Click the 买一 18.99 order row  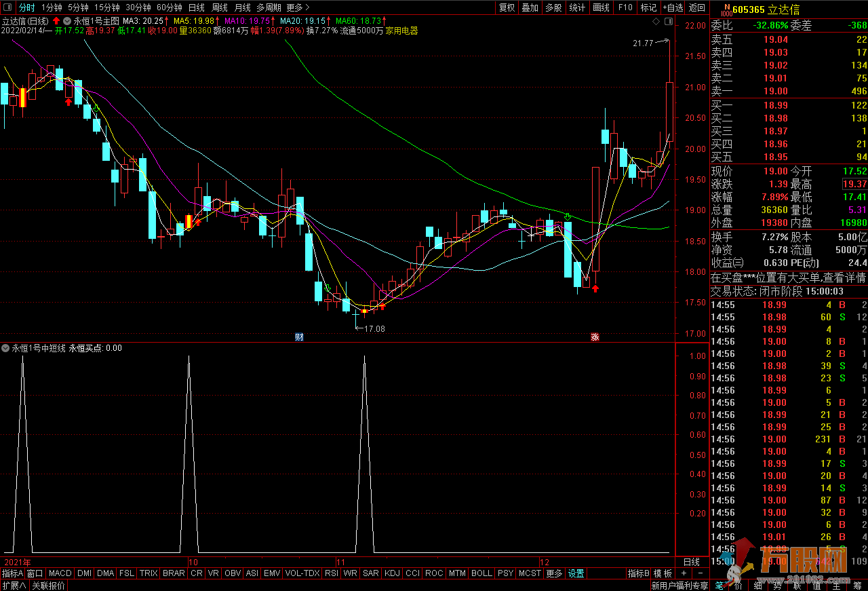pos(789,105)
